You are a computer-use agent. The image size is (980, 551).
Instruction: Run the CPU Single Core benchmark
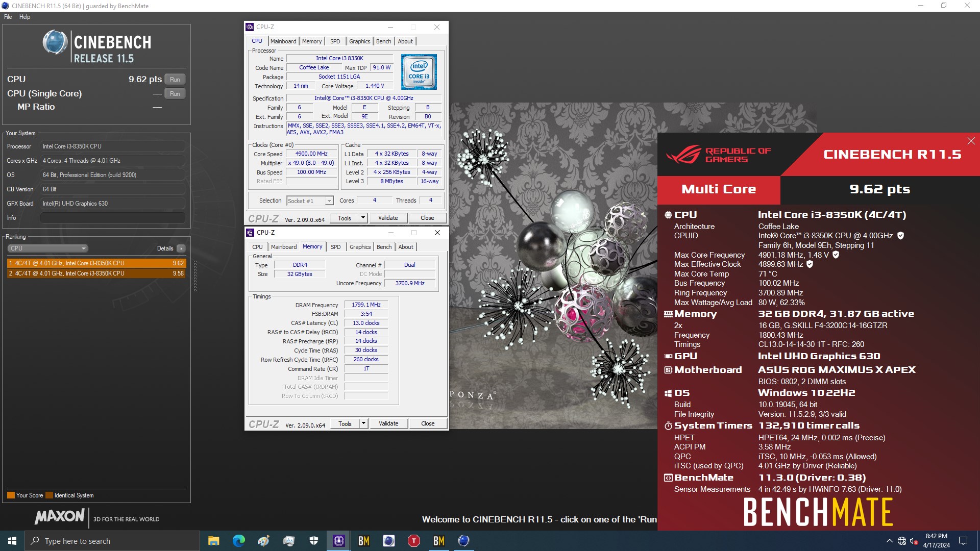[x=175, y=94]
